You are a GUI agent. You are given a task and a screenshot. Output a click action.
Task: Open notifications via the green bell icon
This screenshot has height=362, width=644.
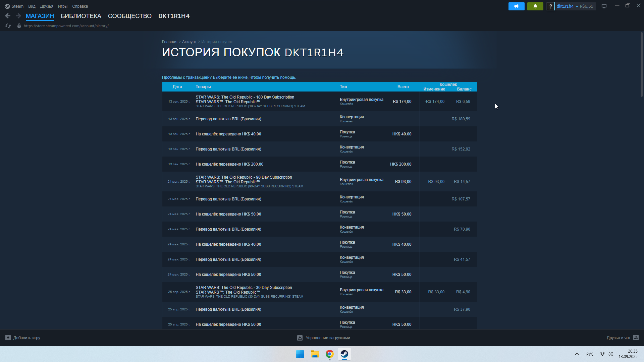(x=535, y=6)
